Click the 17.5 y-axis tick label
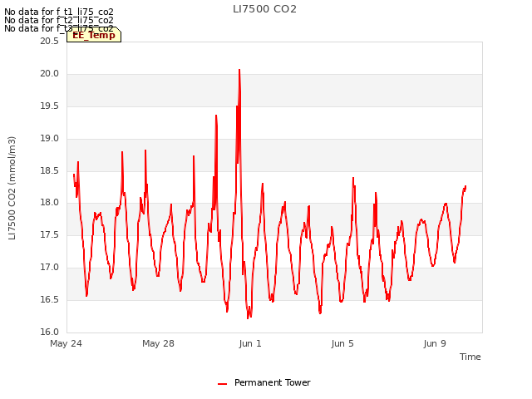The image size is (532, 399). (x=49, y=235)
